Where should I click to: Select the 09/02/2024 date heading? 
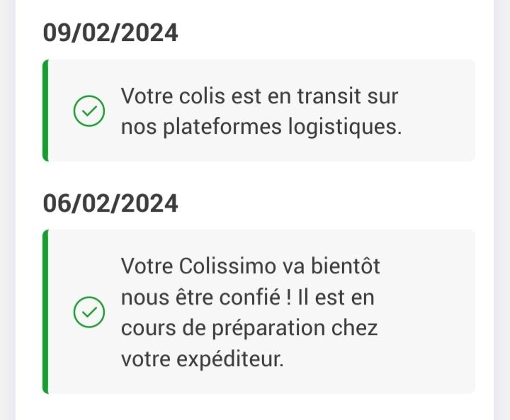110,33
